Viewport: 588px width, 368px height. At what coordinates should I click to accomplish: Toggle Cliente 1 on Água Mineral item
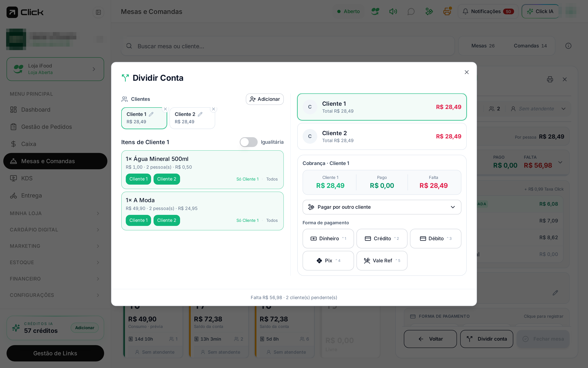pos(138,179)
